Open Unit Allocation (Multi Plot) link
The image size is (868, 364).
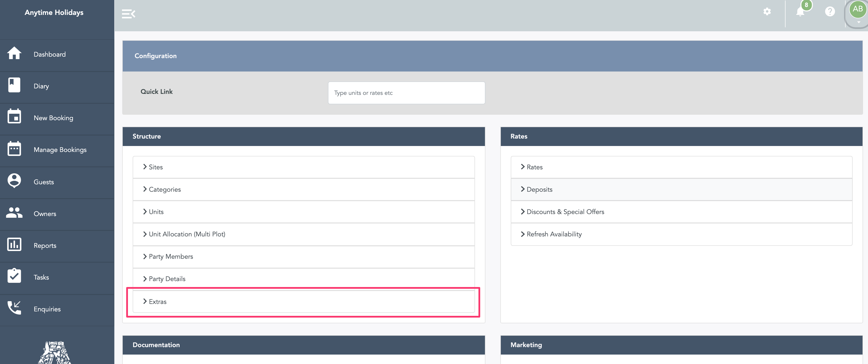coord(187,234)
